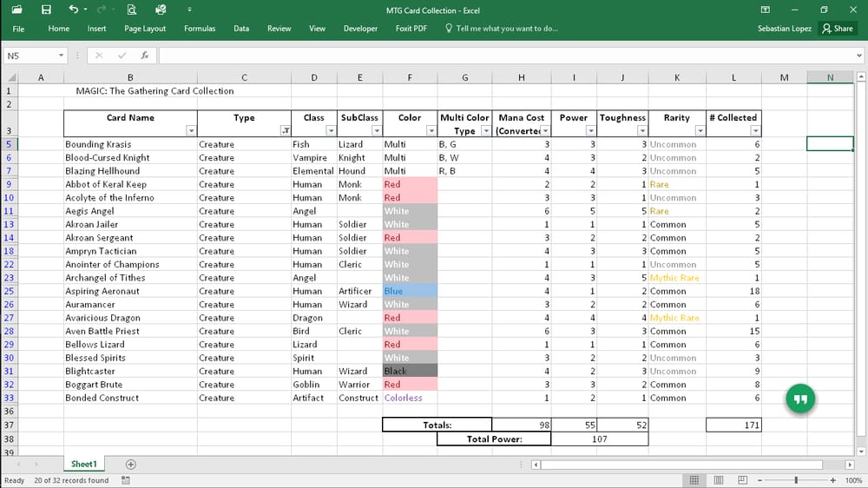Switch to Normal view icon in status bar
Screen dimensions: 868x488
click(x=694, y=480)
